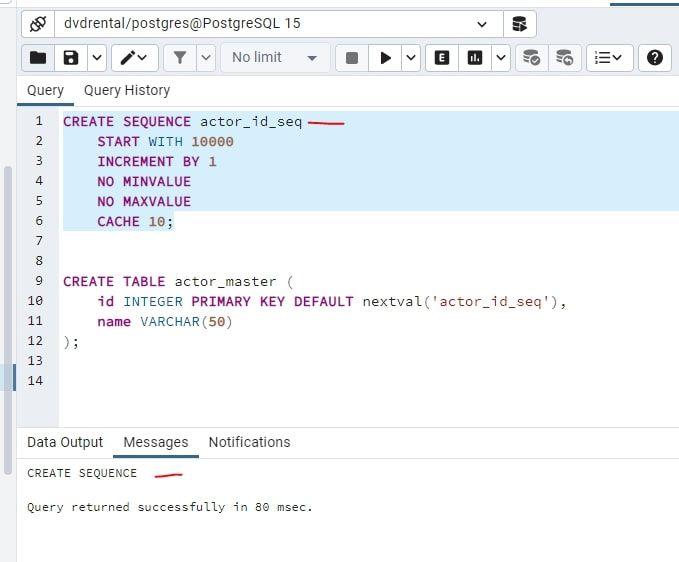Click the connection status icon
Viewport: 679px width, 562px height.
pos(38,24)
